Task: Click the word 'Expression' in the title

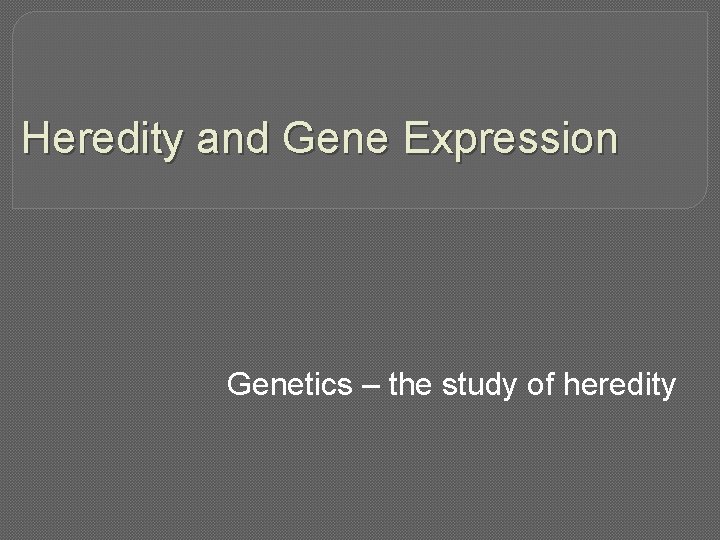Action: pos(510,140)
